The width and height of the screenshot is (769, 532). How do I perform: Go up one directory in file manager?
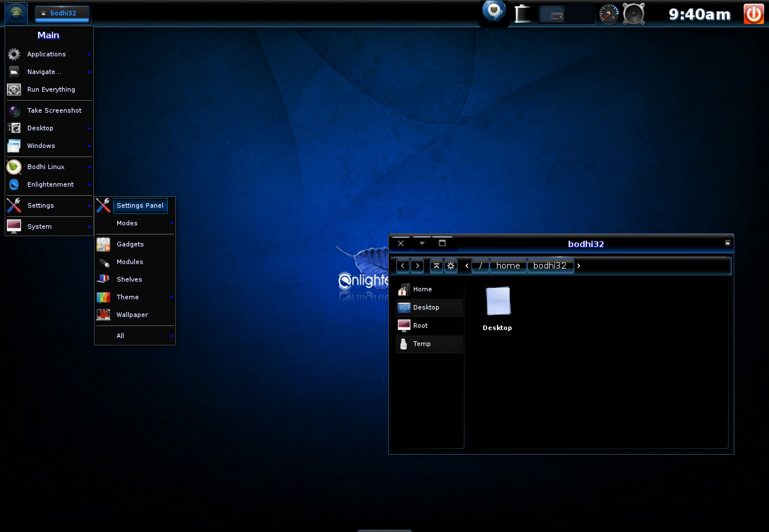[x=437, y=266]
